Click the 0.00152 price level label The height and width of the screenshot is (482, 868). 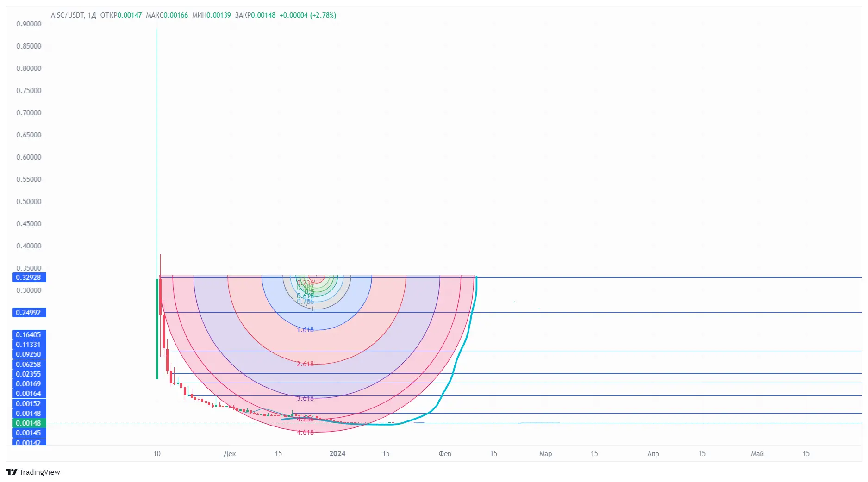[x=29, y=404]
